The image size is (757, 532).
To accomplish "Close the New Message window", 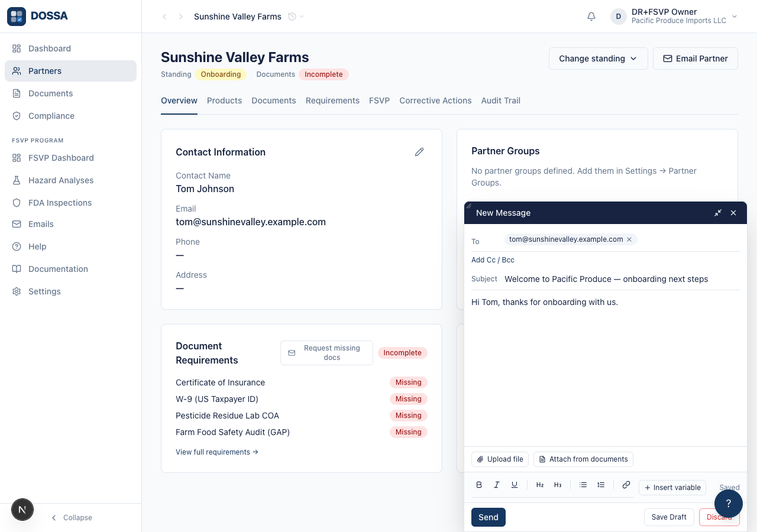I will click(733, 213).
